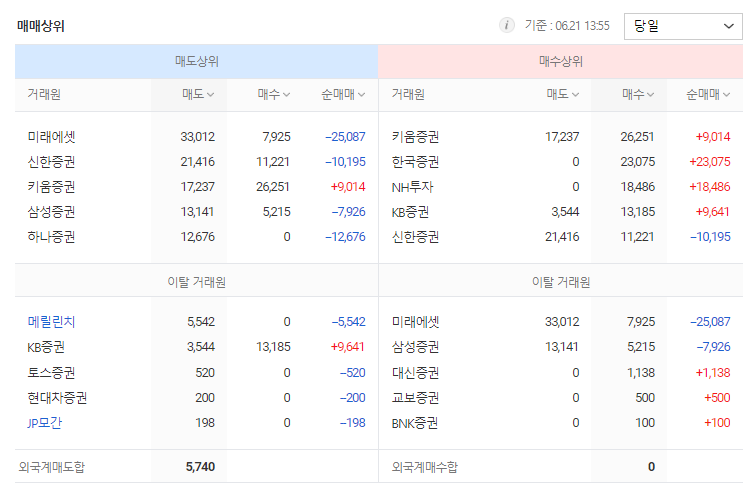
Task: Sort 매수상위 table by 매수 column
Action: pyautogui.click(x=638, y=95)
